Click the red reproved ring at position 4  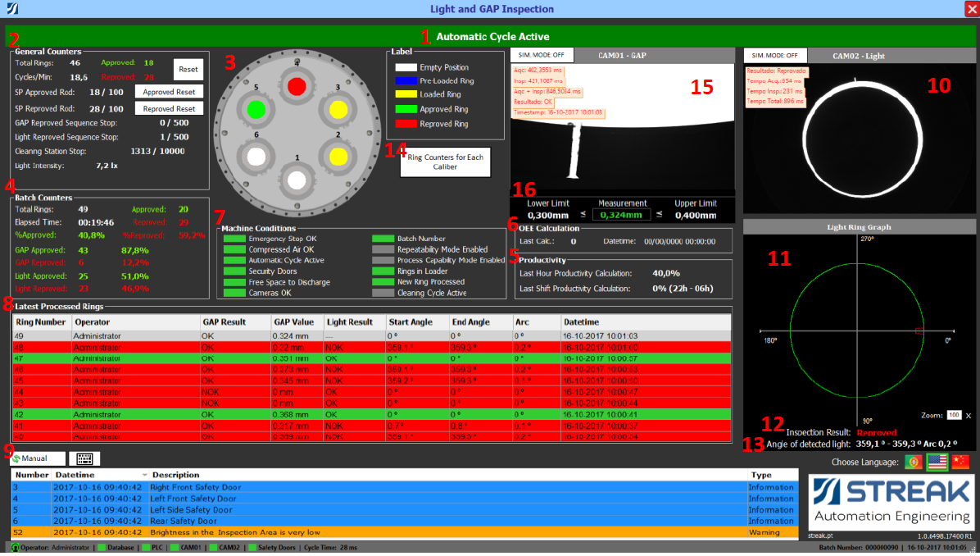[297, 86]
